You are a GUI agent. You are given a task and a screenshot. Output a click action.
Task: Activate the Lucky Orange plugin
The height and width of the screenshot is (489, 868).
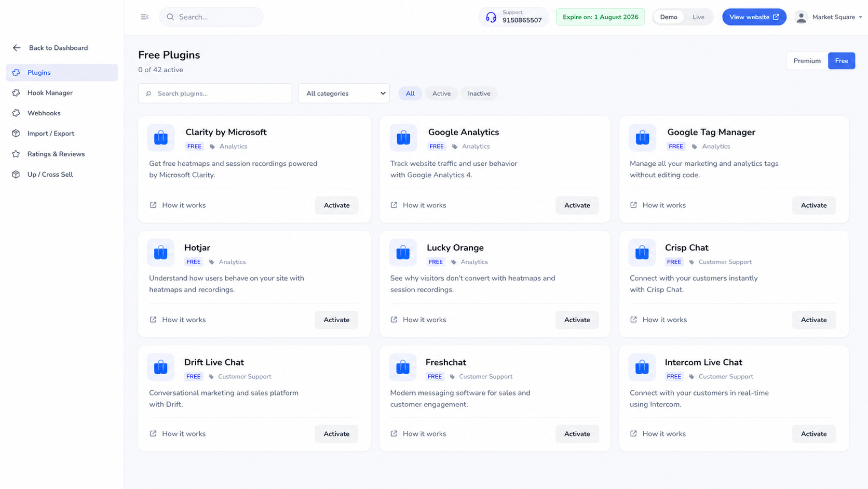click(x=577, y=320)
